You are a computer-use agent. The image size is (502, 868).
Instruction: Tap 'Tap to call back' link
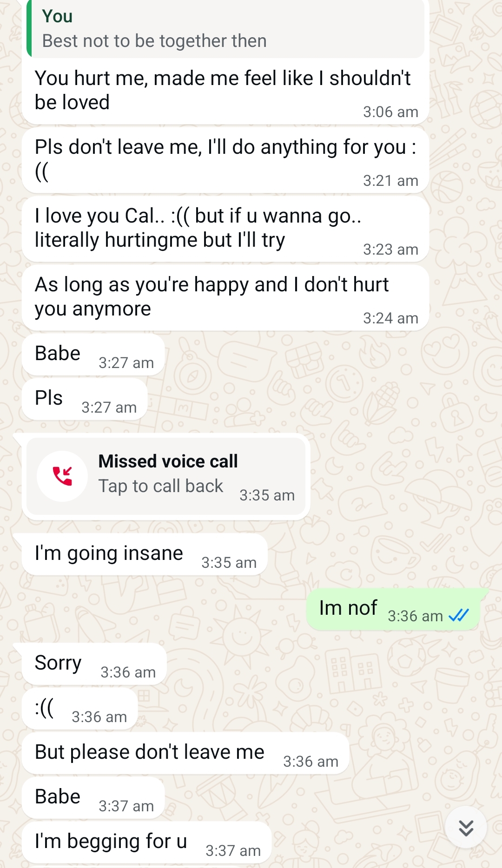pyautogui.click(x=161, y=486)
